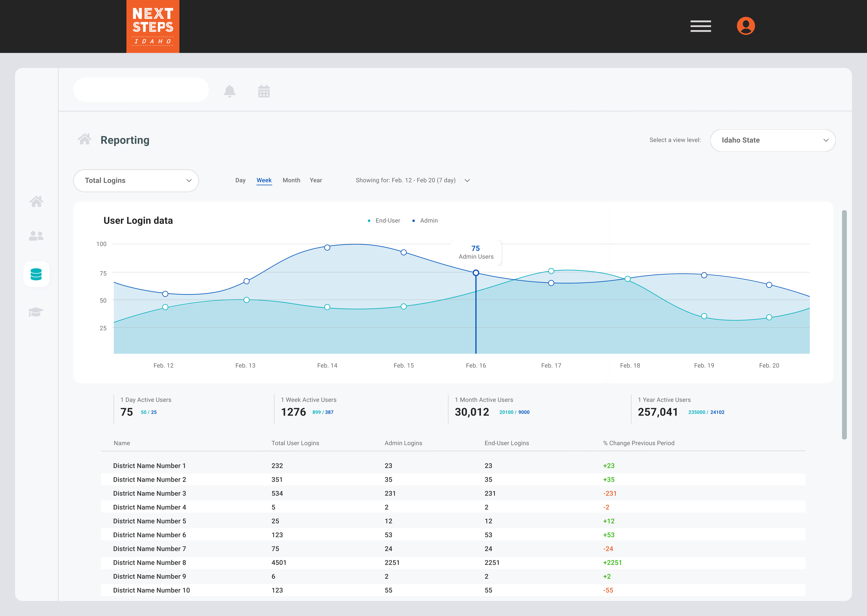Open District Name Number 8 row
This screenshot has width=867, height=616.
pyautogui.click(x=150, y=562)
